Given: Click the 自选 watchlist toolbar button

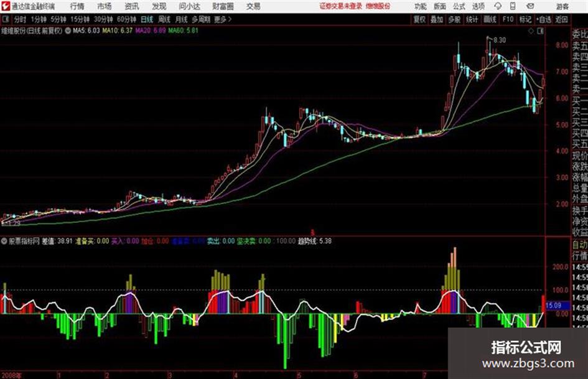Looking at the screenshot, I should [543, 19].
